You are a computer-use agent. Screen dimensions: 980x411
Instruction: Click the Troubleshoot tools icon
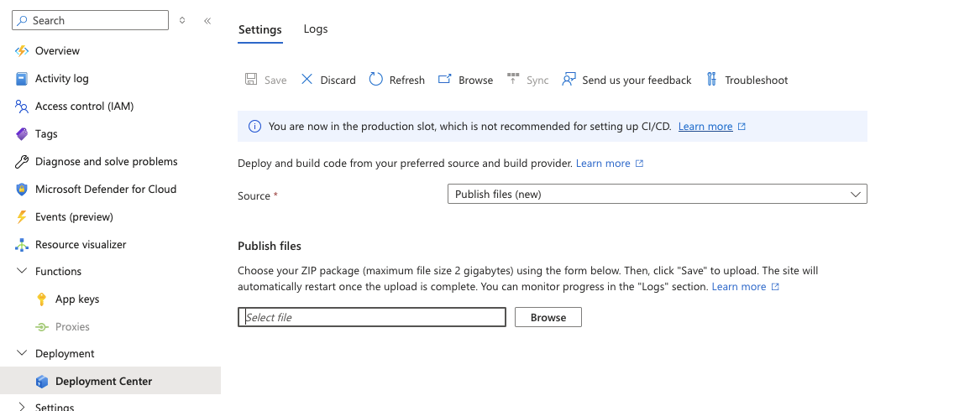tap(711, 79)
